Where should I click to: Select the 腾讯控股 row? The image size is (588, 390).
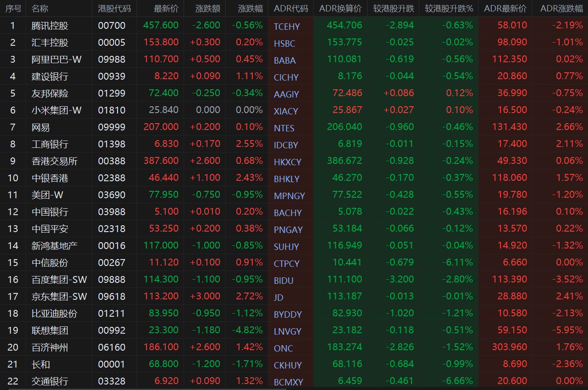(x=294, y=25)
